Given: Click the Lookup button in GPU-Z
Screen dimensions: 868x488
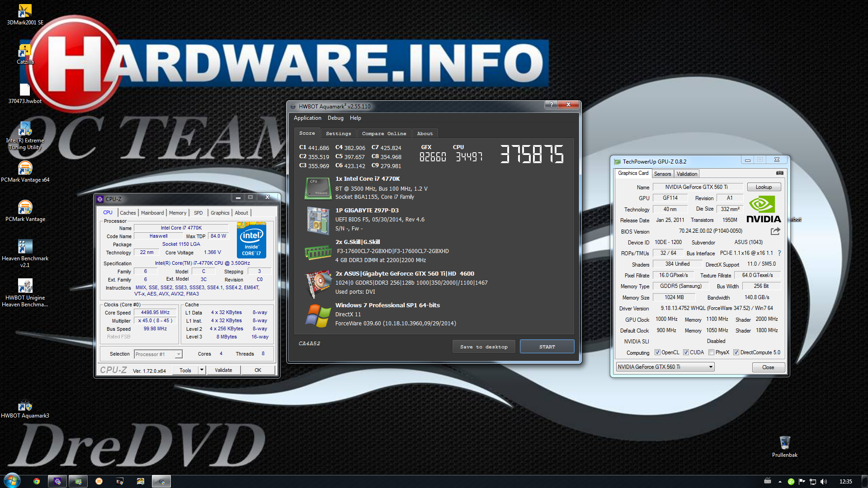Looking at the screenshot, I should click(x=764, y=187).
